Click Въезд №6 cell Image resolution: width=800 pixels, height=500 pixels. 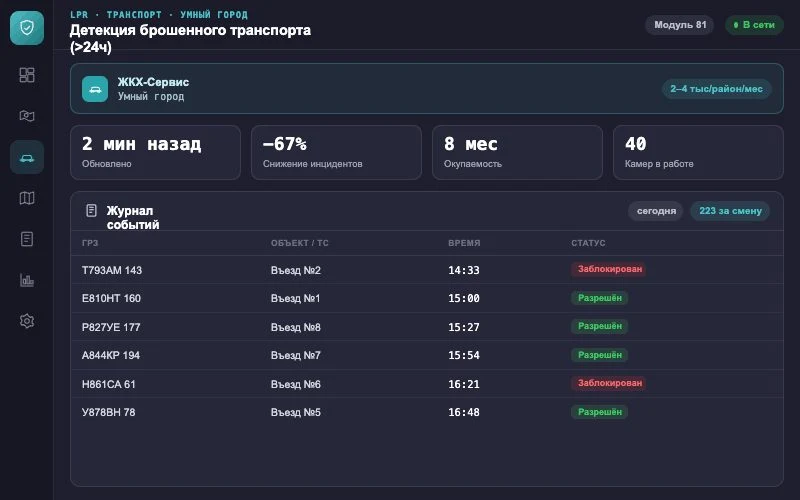pos(295,384)
